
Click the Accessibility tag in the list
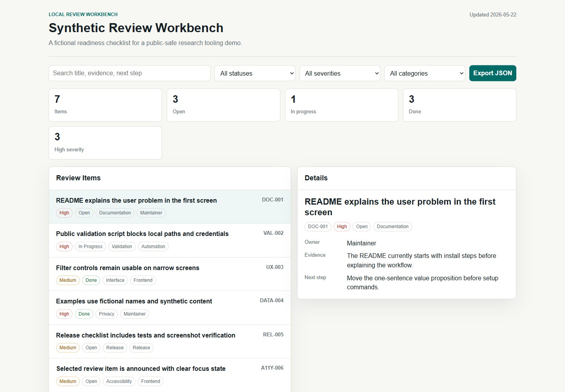click(119, 381)
